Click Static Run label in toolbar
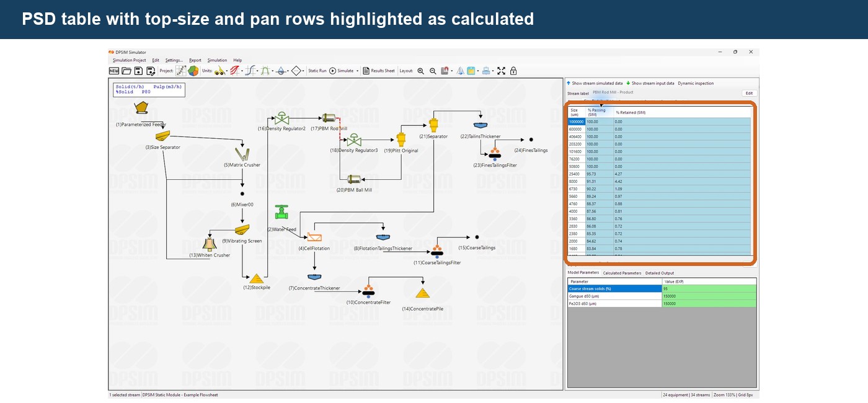This screenshot has height=403, width=868. coord(317,71)
